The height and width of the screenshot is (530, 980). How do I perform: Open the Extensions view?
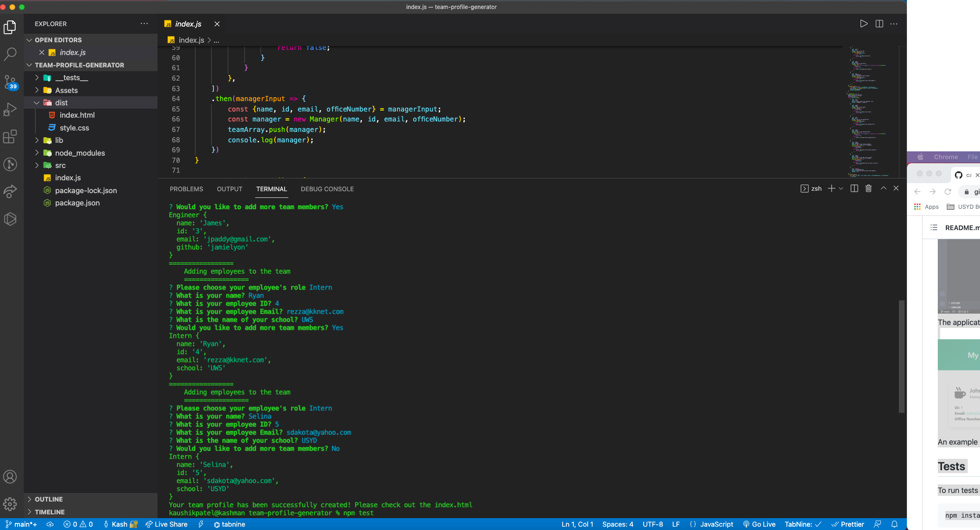point(10,137)
